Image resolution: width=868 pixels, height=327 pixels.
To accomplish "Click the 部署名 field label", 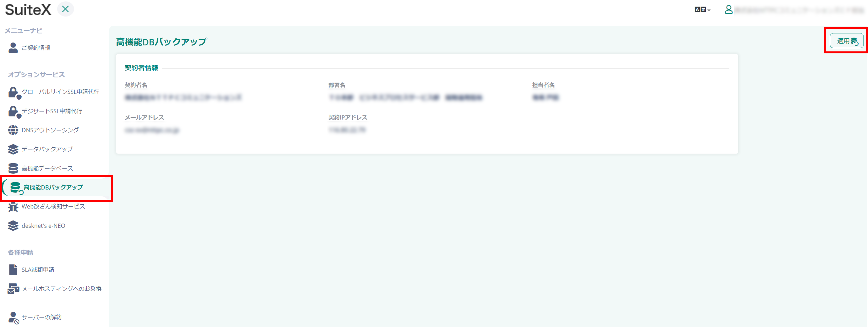I will coord(337,85).
